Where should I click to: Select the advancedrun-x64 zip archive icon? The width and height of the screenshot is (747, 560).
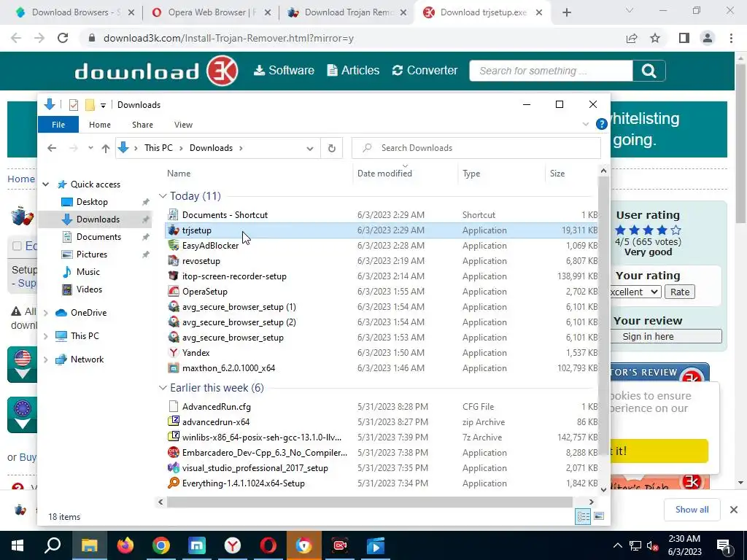(174, 422)
